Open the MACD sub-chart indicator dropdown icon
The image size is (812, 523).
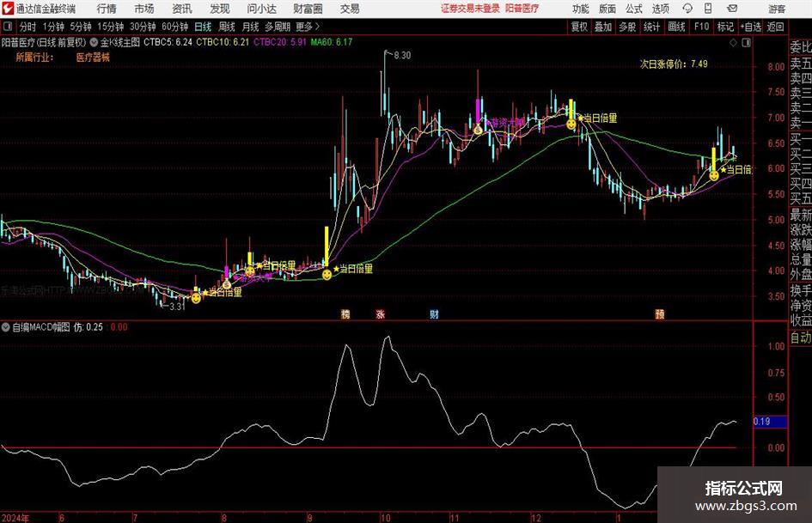tap(6, 327)
